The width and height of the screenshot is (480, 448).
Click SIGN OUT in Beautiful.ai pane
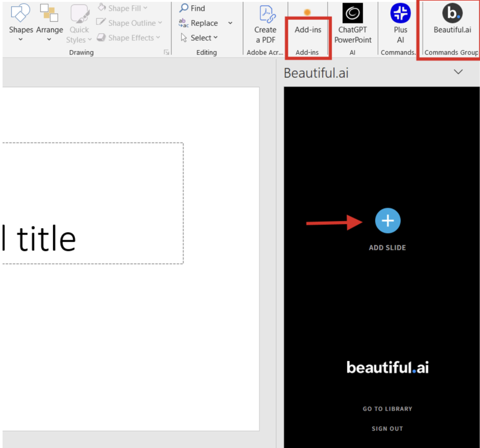388,429
